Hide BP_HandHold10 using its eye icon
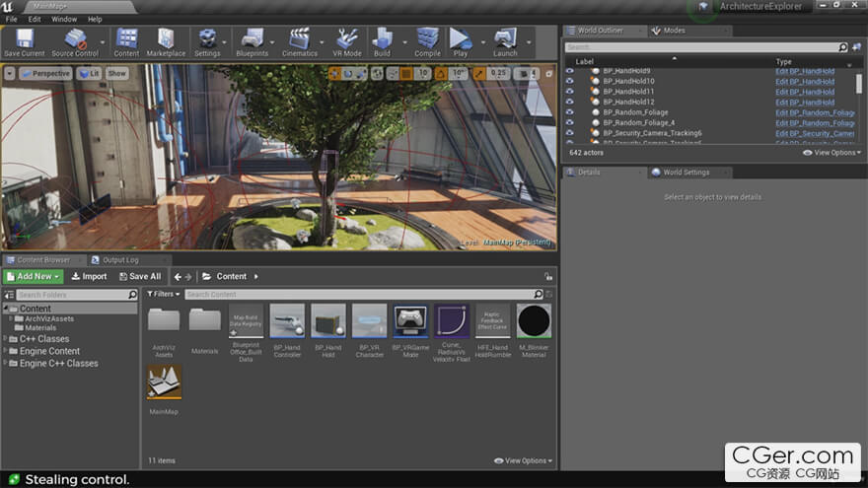The height and width of the screenshot is (488, 868). 569,82
